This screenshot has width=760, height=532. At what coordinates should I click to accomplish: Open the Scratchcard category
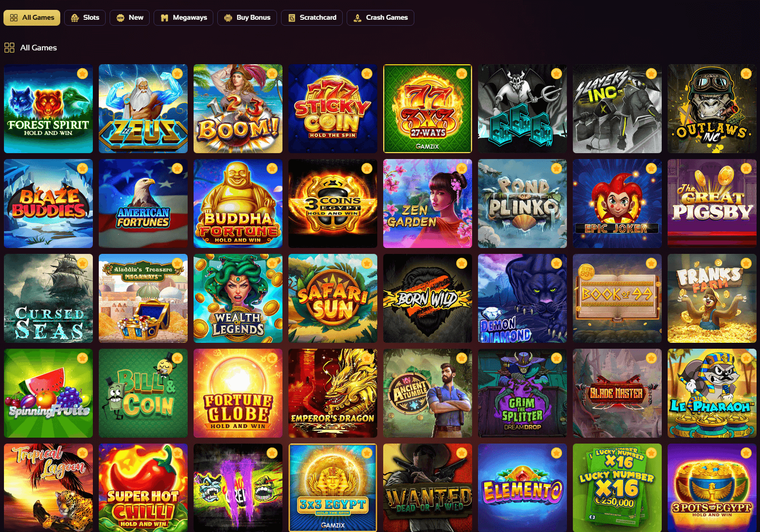(x=312, y=18)
